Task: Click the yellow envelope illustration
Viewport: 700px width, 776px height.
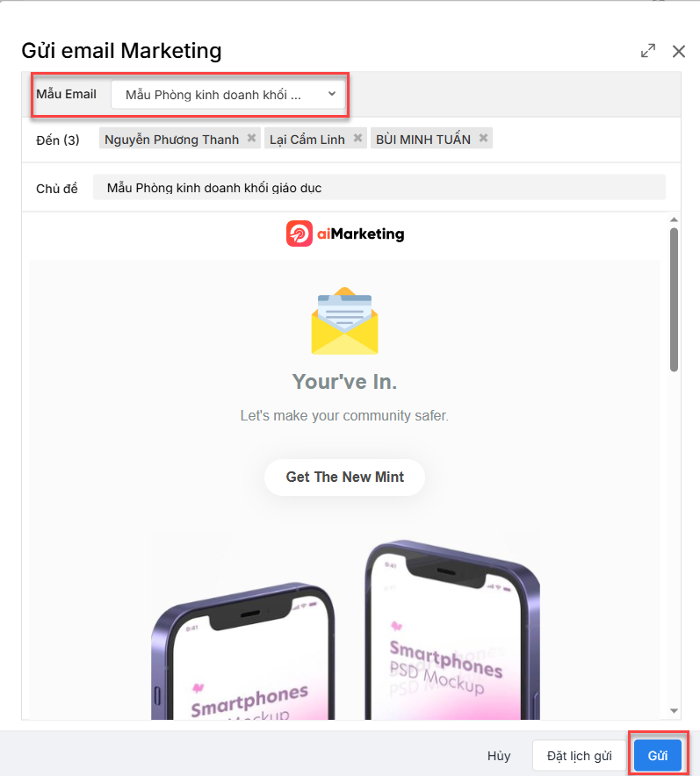Action: pos(344,320)
